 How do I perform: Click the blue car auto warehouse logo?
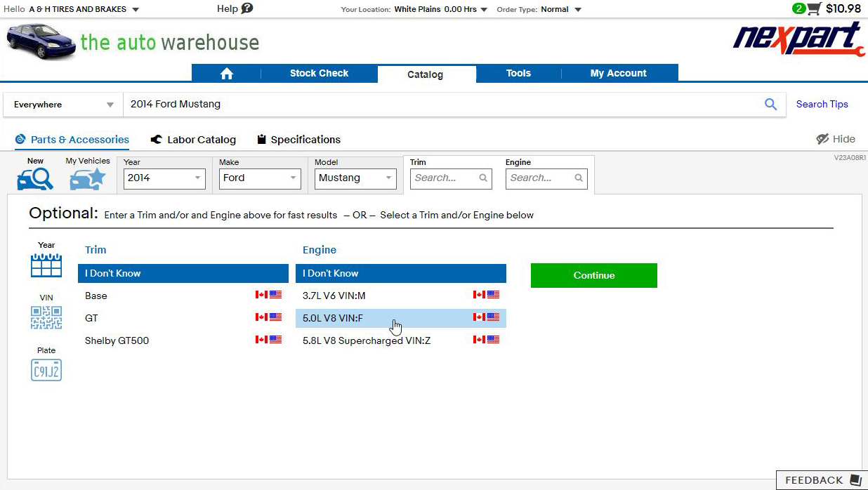click(x=133, y=41)
